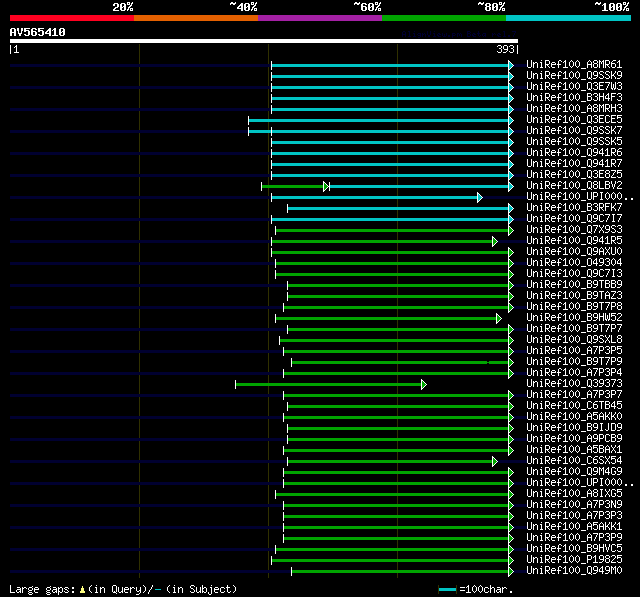The height and width of the screenshot is (597, 640).
Task: Click the cyan ~100% identity legend bar
Action: click(x=569, y=18)
